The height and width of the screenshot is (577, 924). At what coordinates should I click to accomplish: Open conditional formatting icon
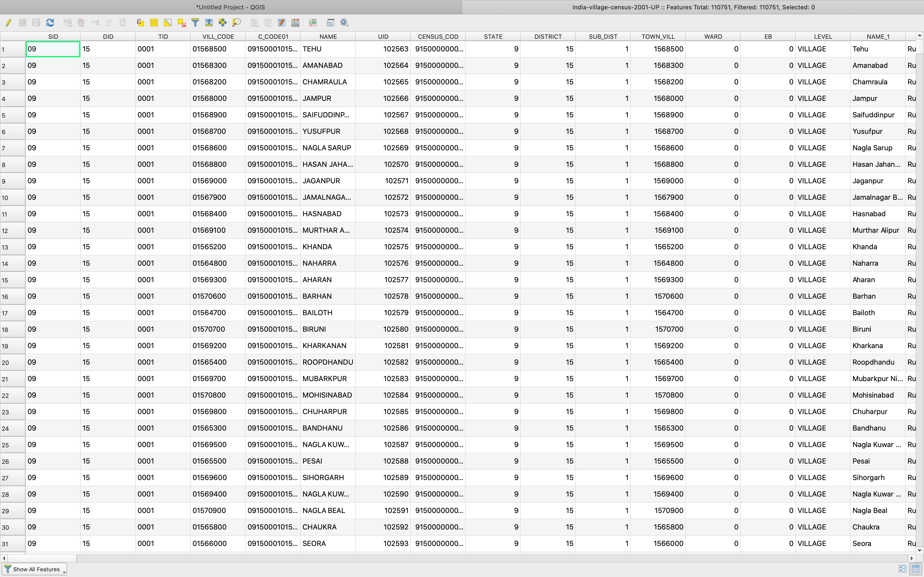click(313, 23)
